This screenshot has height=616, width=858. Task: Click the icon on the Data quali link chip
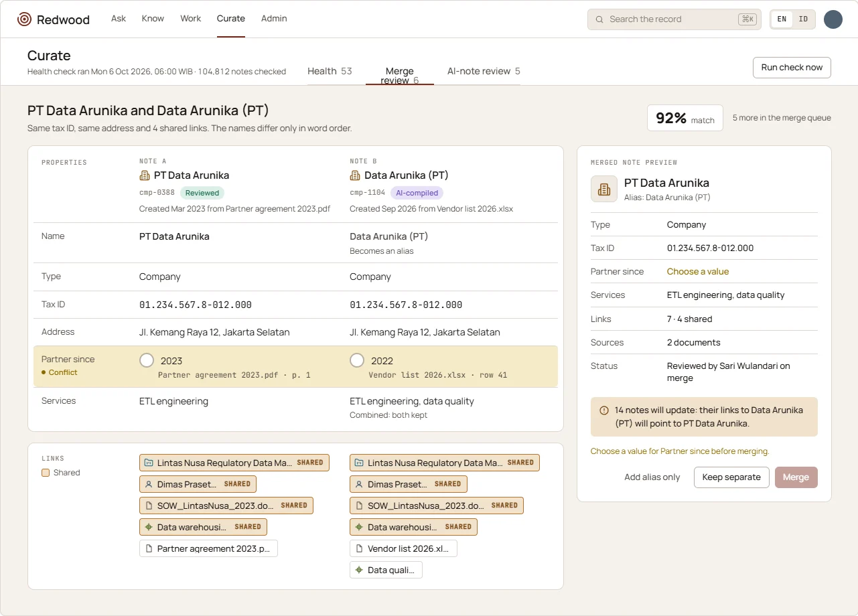pos(359,570)
